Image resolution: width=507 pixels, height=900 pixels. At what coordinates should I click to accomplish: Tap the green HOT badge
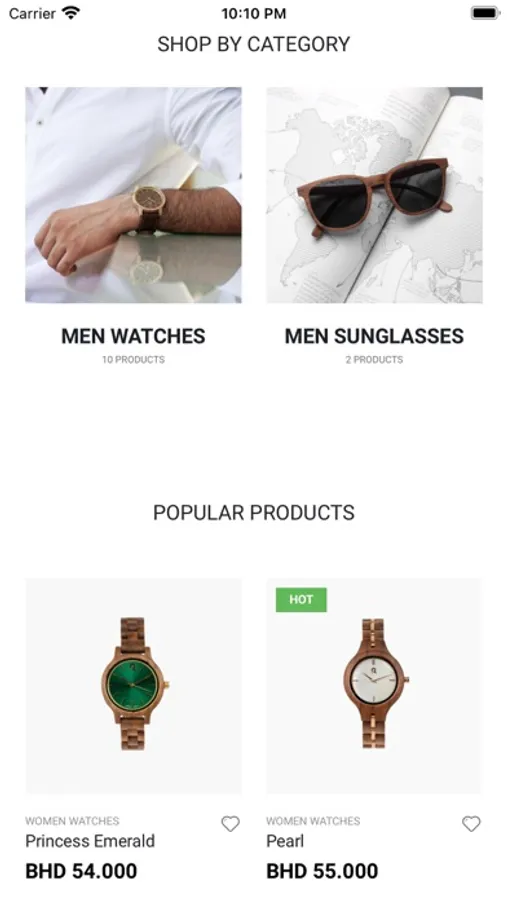pos(301,599)
